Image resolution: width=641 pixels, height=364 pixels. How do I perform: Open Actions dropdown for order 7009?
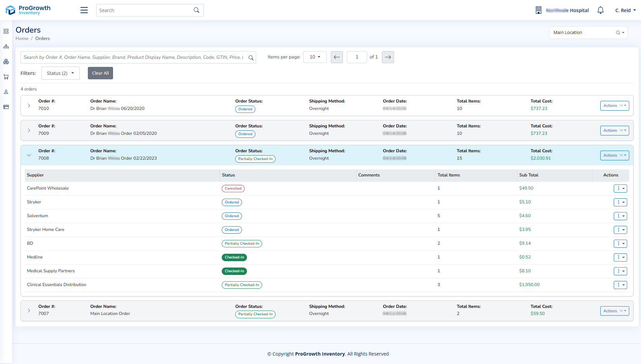click(614, 130)
